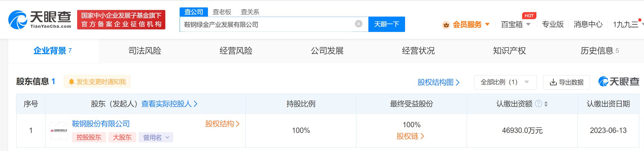Screen dimensions: 644x151
Task: Switch to the 司法风险 tab
Action: click(x=145, y=51)
